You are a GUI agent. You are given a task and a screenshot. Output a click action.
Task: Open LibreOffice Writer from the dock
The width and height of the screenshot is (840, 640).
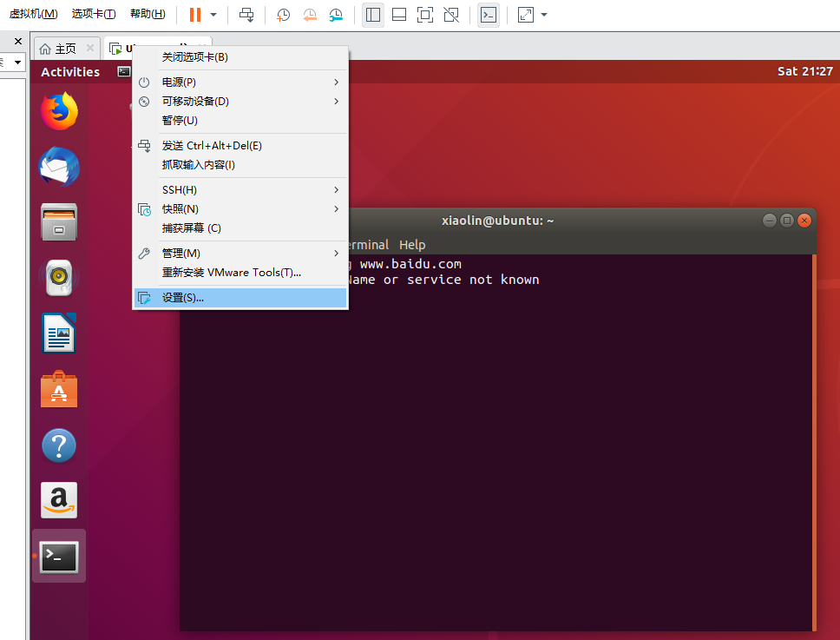[x=59, y=333]
